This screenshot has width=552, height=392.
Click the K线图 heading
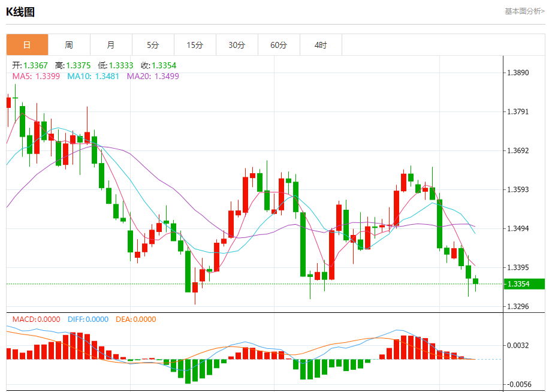coord(20,12)
